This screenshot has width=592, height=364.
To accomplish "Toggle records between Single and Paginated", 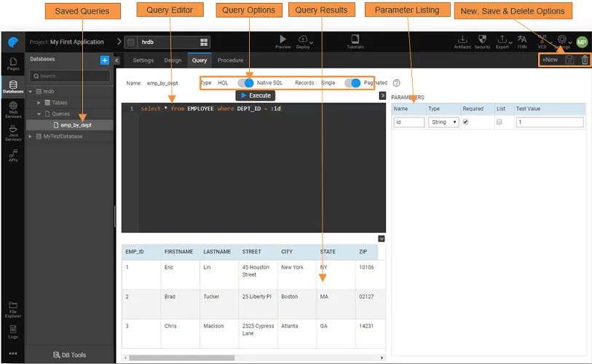I will 352,83.
